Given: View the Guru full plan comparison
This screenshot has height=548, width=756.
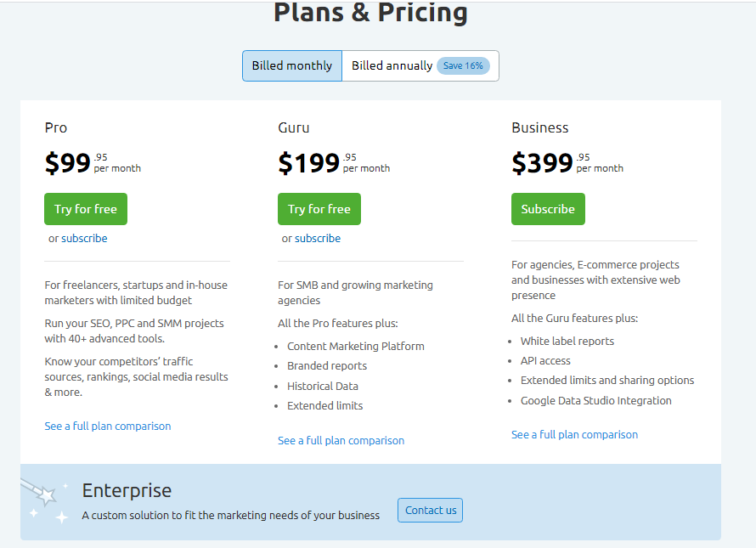Looking at the screenshot, I should coord(341,441).
